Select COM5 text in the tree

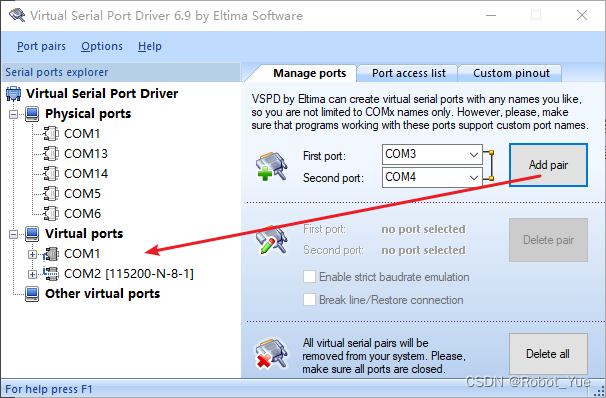[82, 194]
